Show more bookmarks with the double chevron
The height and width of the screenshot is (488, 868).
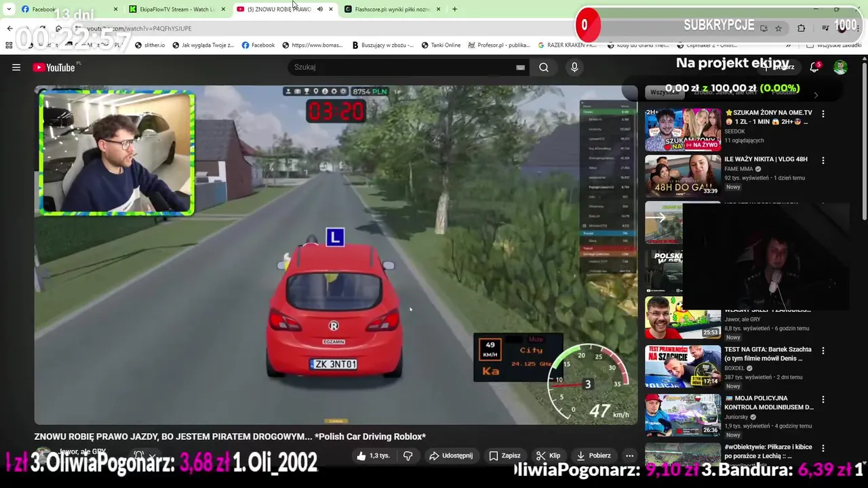coord(788,45)
